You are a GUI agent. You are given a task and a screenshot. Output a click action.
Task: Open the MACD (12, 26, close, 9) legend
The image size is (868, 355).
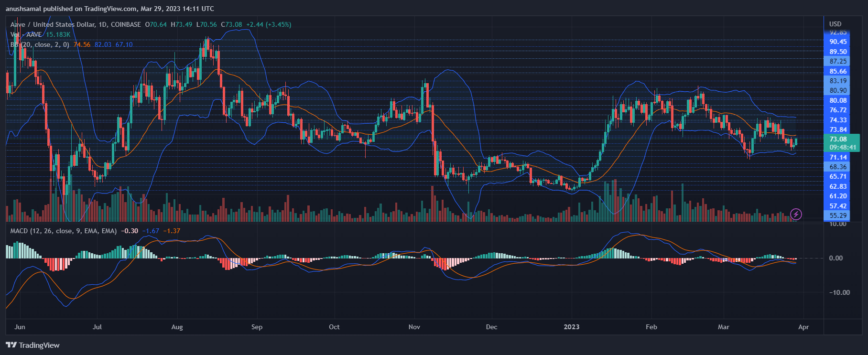[x=64, y=231]
